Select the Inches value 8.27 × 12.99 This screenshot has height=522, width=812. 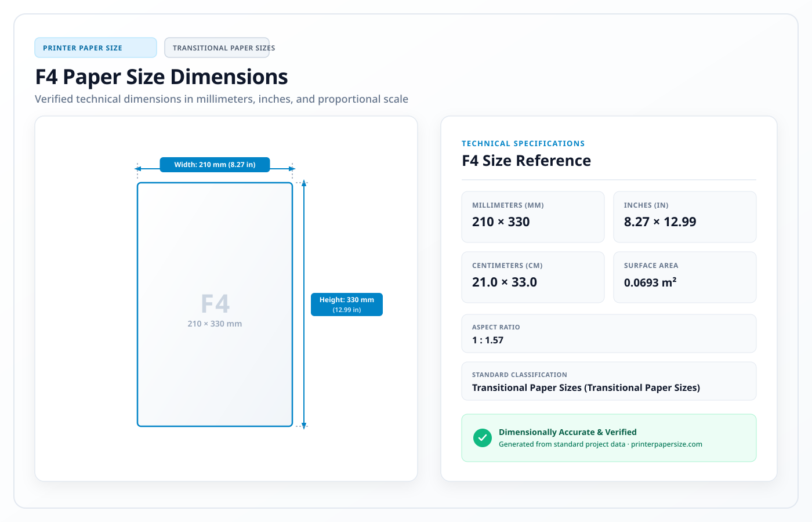click(x=660, y=222)
